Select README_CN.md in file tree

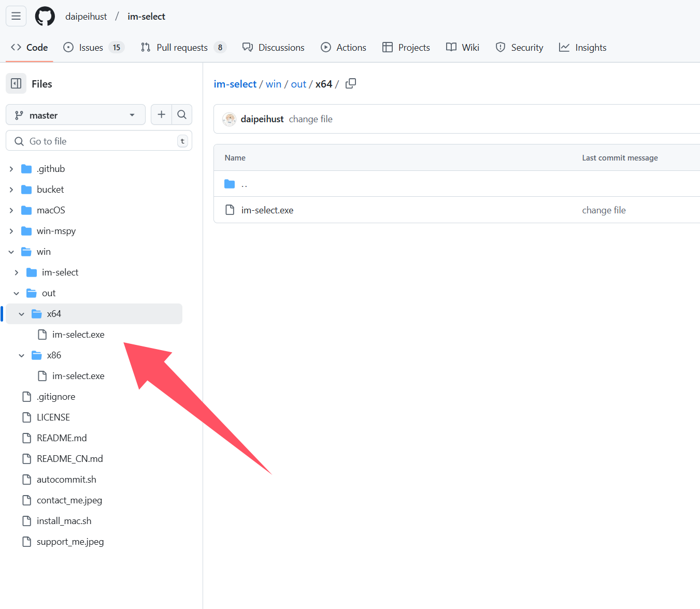(69, 459)
